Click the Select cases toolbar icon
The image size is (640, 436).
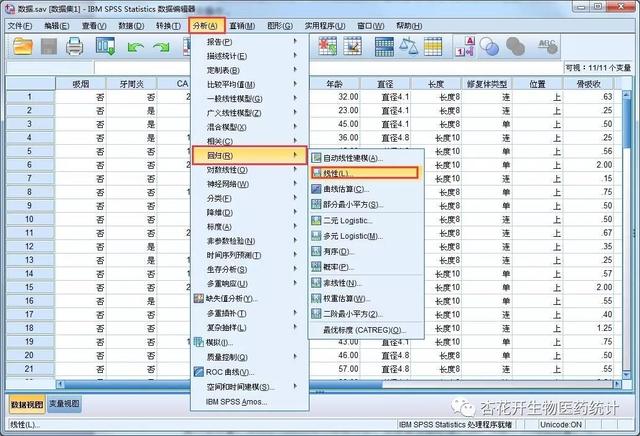[x=433, y=47]
